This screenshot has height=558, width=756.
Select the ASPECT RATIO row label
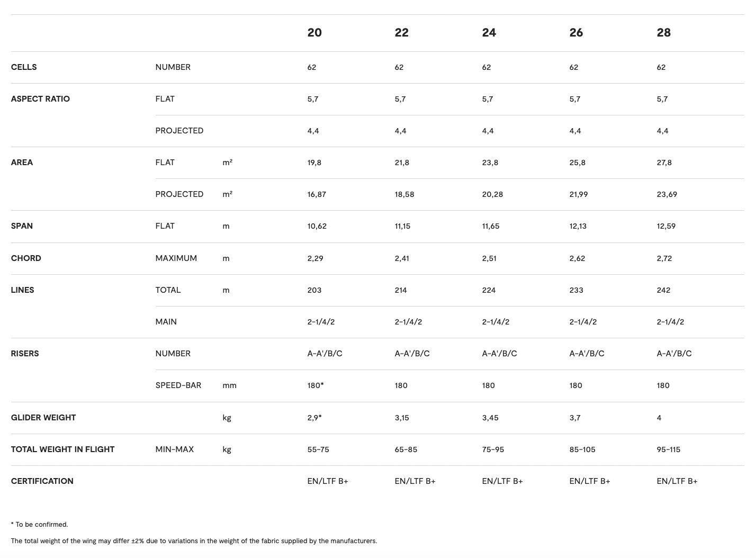click(40, 99)
